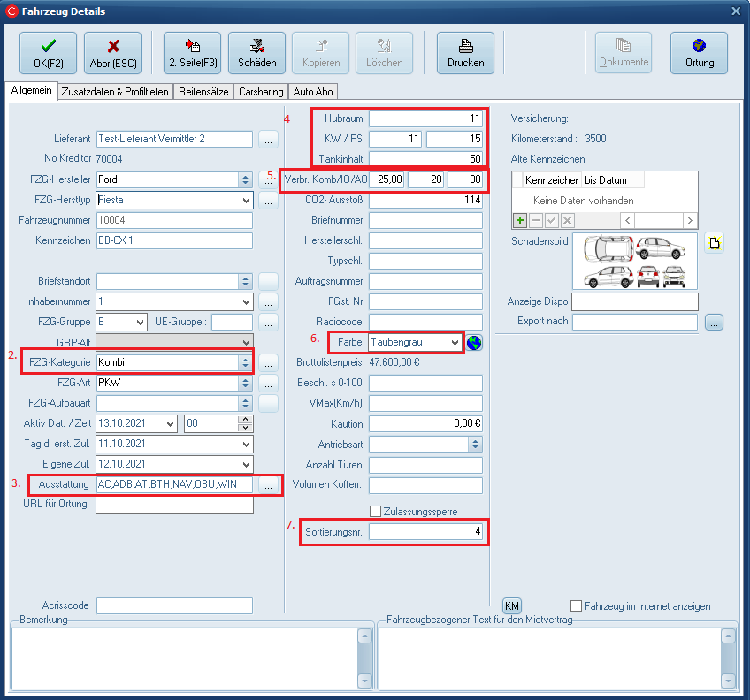This screenshot has height=700, width=750.
Task: Switch to the Reifensätze tab
Action: [203, 92]
